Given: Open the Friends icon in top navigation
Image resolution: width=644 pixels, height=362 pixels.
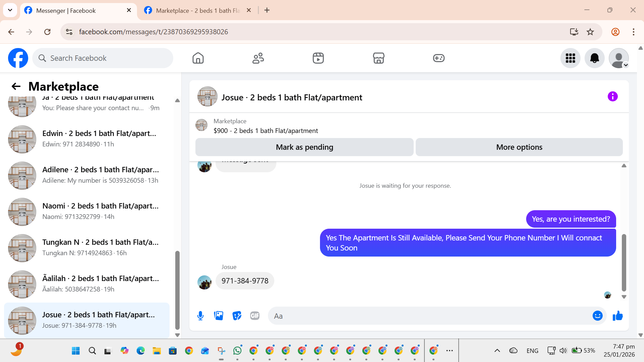Looking at the screenshot, I should click(x=258, y=58).
